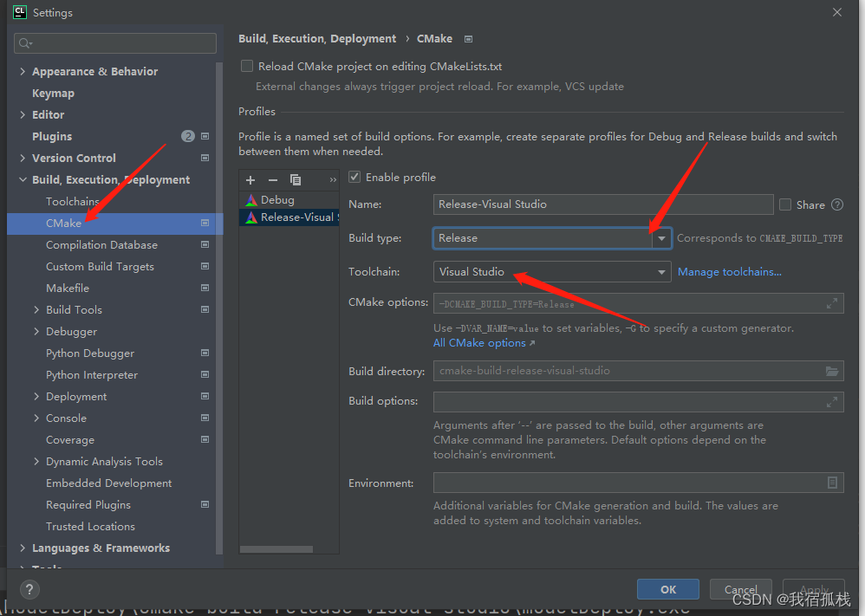Expand Languages & Frameworks section
The width and height of the screenshot is (865, 616).
click(x=23, y=548)
